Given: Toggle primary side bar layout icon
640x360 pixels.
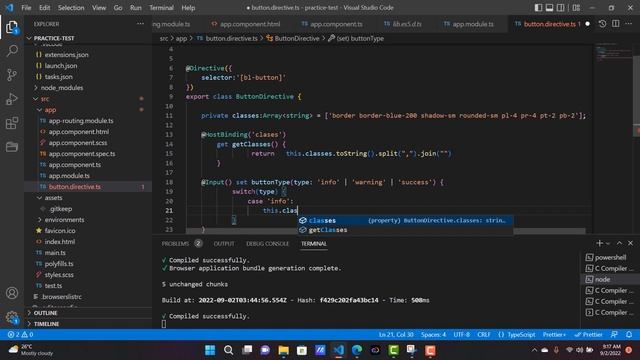Looking at the screenshot, I should [x=538, y=8].
